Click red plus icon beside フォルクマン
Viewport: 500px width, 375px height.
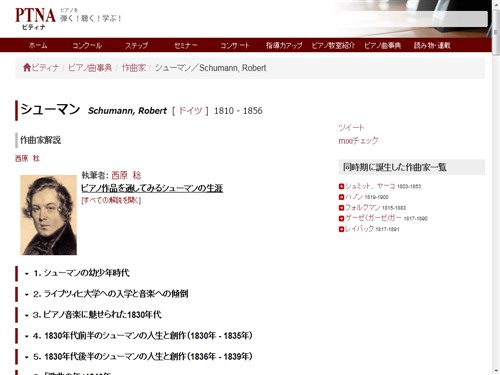(x=341, y=208)
